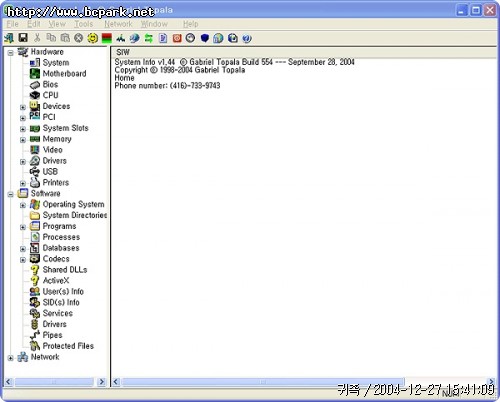Viewport: 500px width, 402px height.
Task: Click the gray circled X stop icon
Action: (78, 38)
